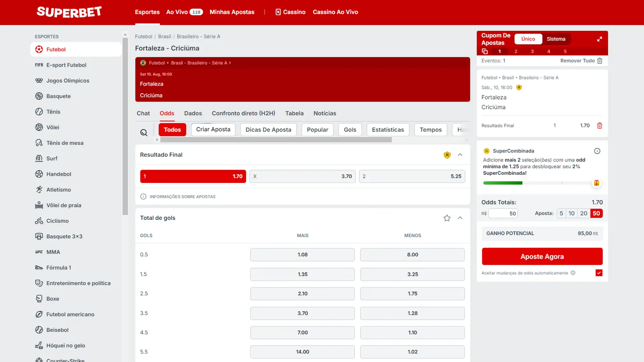Open the Esportes menu

[147, 12]
